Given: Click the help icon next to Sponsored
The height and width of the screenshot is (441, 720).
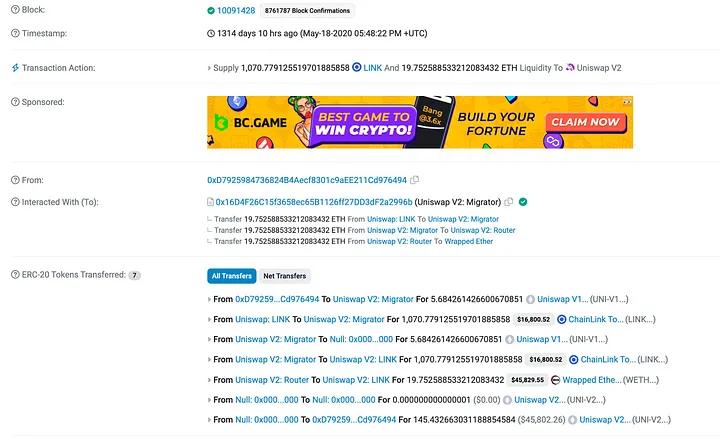Looking at the screenshot, I should tap(14, 102).
